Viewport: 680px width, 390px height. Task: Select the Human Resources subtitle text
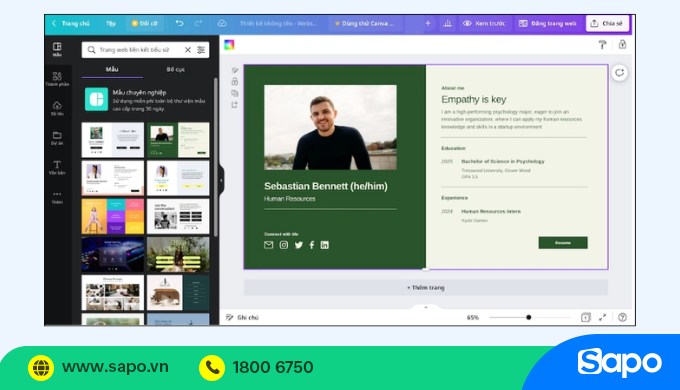click(x=290, y=199)
